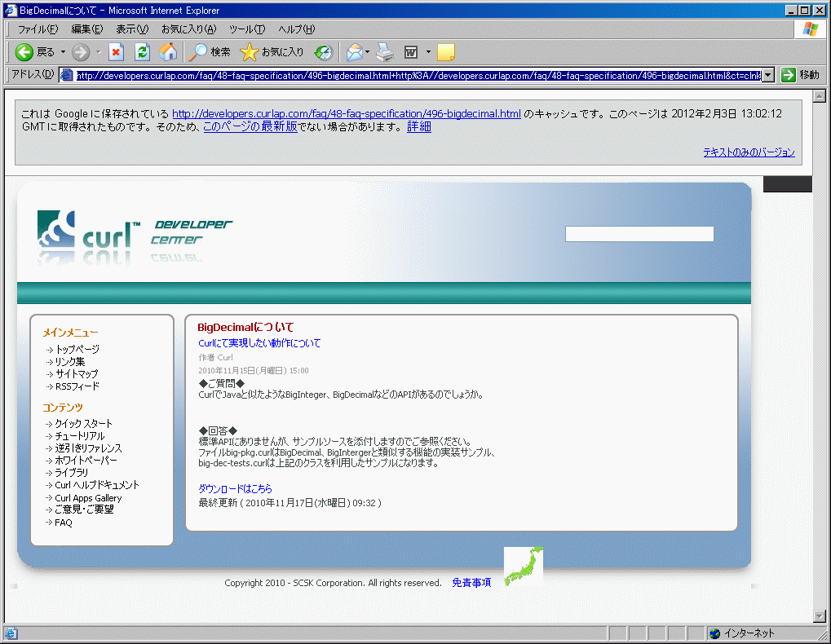Click the Back arrow toolbar button

25,52
